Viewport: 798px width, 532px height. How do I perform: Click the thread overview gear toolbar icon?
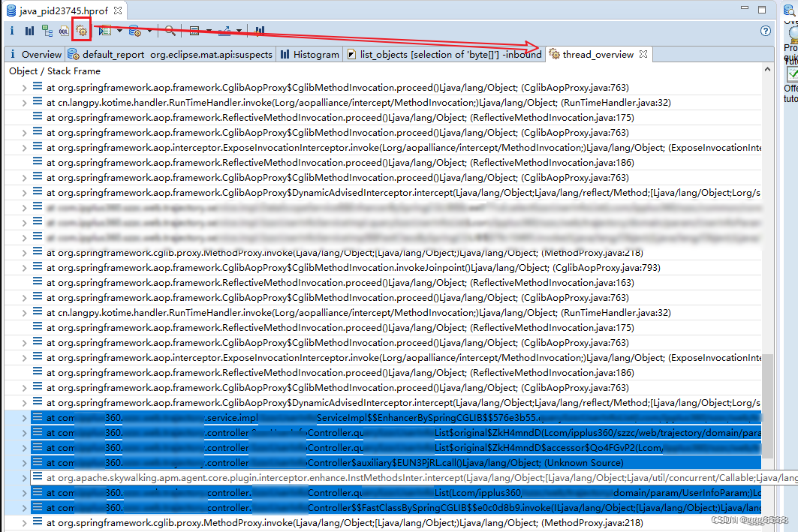pos(81,31)
